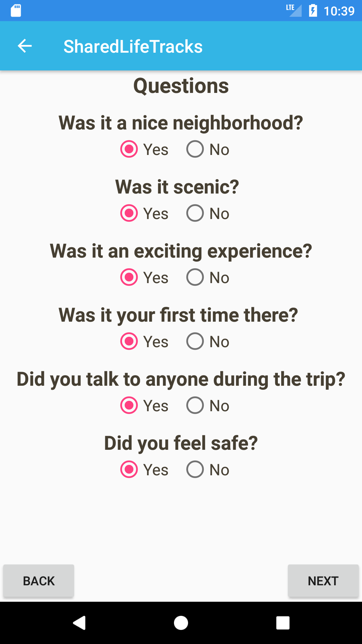This screenshot has height=644, width=362.
Task: Select Yes for 'Did you feel safe?'
Action: point(129,470)
